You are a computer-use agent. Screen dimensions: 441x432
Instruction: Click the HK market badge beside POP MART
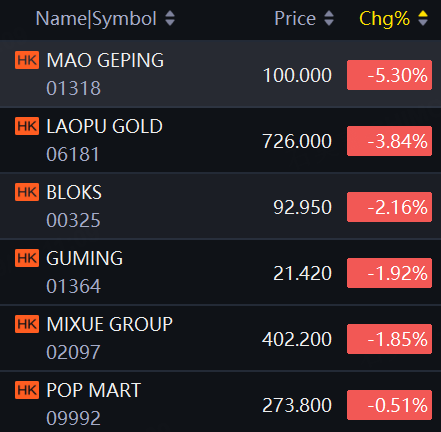coord(27,390)
